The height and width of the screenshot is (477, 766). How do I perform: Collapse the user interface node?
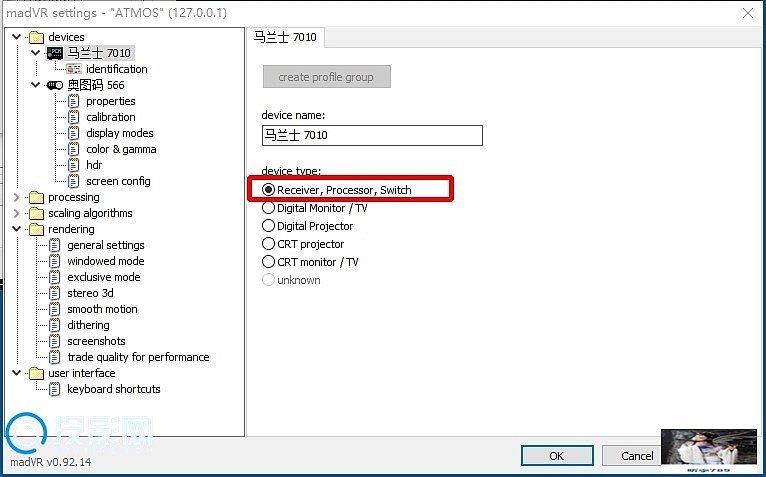click(x=17, y=373)
